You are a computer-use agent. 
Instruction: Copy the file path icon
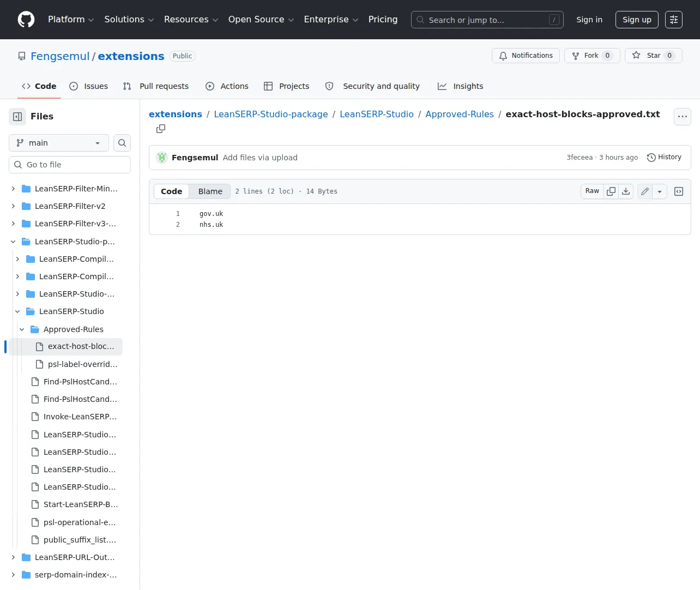pos(161,129)
